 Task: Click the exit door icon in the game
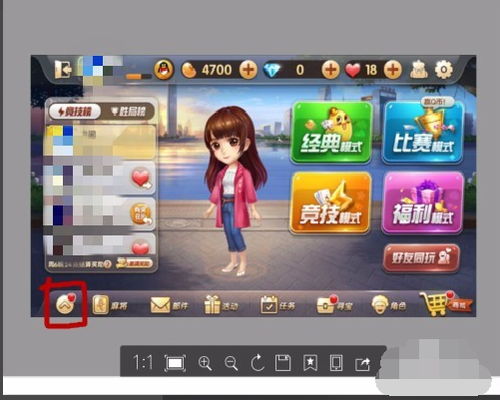(63, 69)
